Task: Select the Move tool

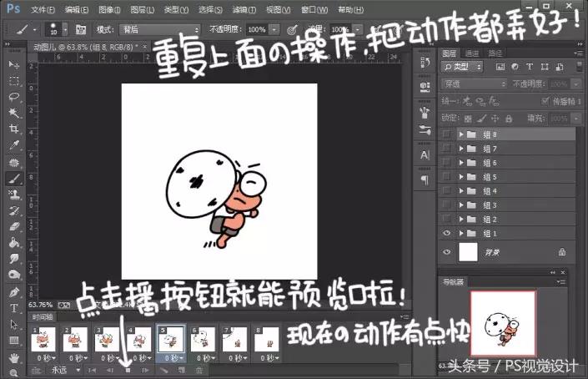Action: pos(14,65)
